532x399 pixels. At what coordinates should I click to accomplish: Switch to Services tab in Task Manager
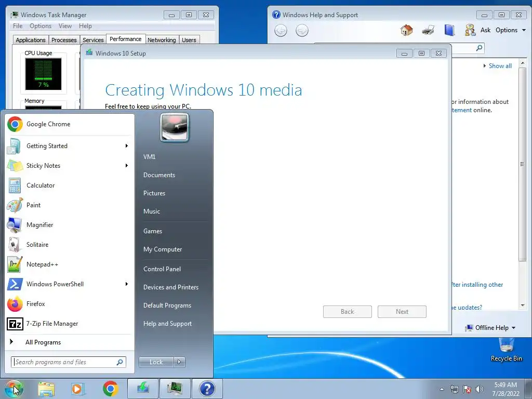[x=93, y=40]
